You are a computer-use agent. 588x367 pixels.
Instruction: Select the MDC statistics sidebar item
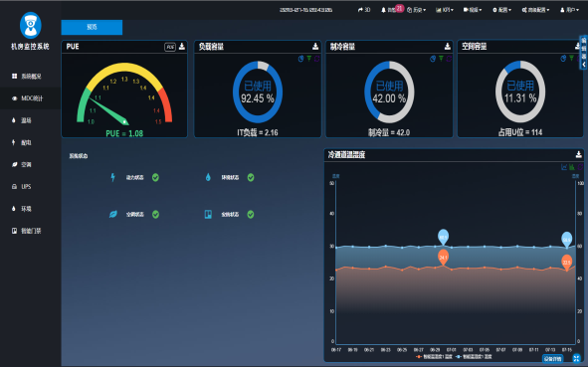pyautogui.click(x=31, y=98)
